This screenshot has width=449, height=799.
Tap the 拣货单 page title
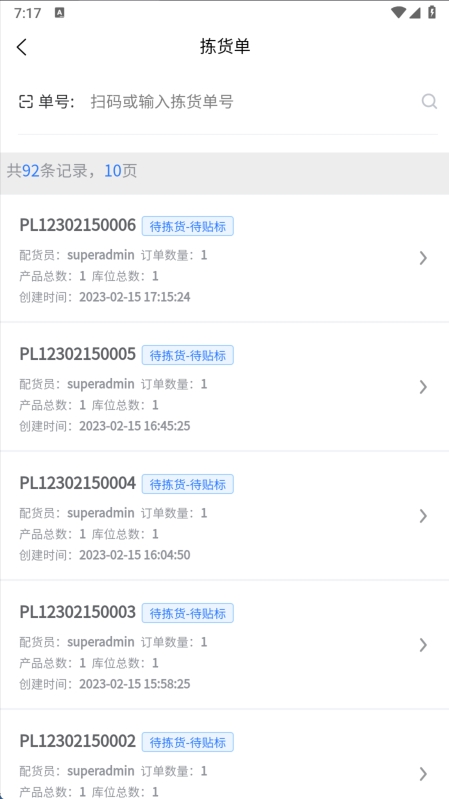point(225,47)
